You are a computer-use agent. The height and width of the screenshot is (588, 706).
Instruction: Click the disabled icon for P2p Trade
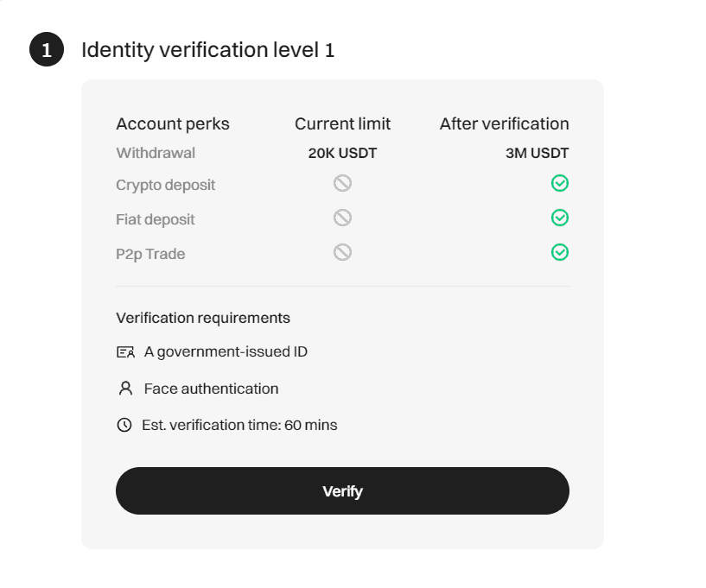[342, 252]
